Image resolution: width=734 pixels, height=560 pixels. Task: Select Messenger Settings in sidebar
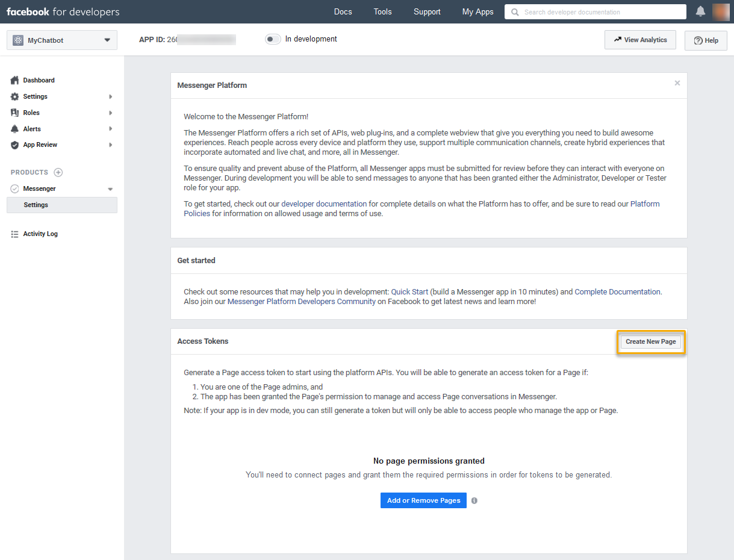click(x=61, y=205)
